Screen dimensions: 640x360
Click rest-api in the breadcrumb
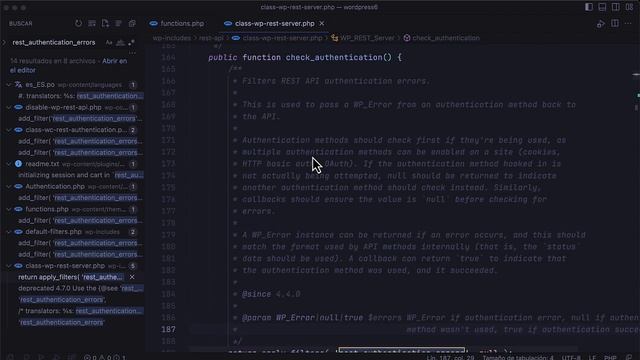pos(211,38)
